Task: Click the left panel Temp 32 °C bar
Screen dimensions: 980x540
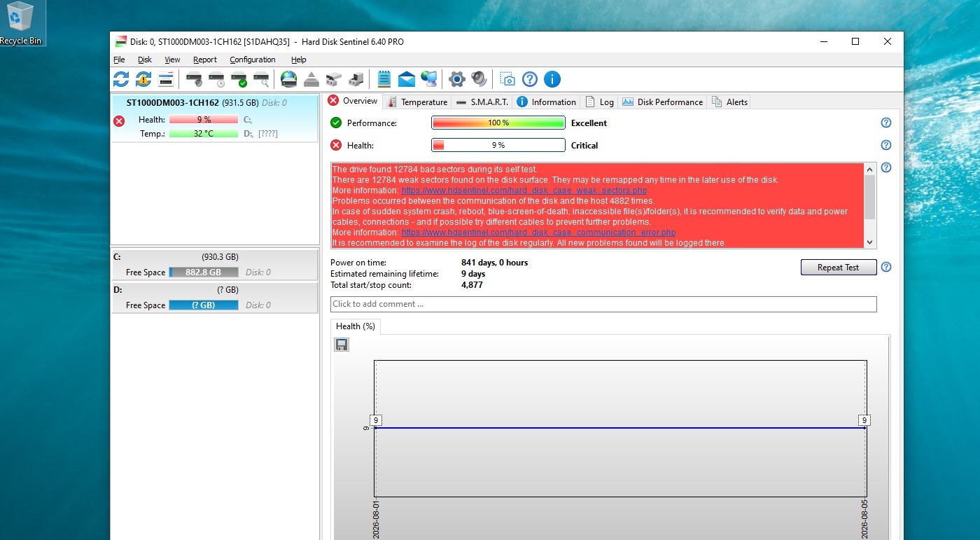Action: (204, 133)
